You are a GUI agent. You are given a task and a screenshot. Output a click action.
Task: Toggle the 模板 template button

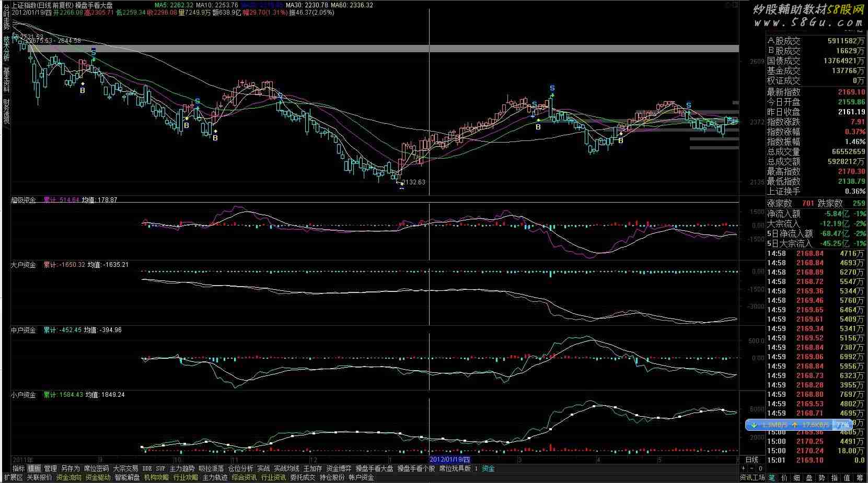click(34, 468)
